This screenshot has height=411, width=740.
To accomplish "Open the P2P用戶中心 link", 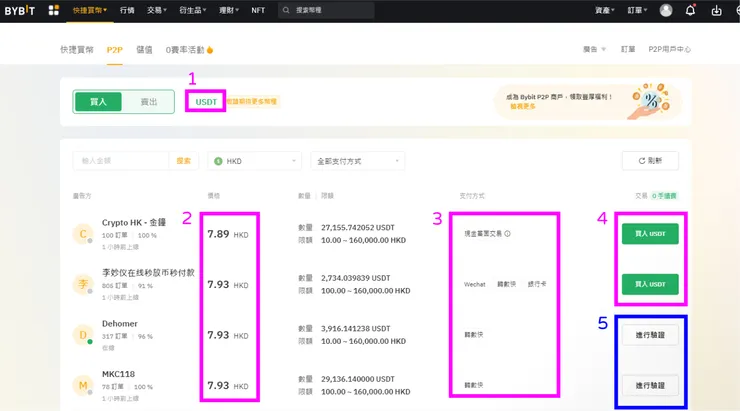I will [669, 49].
